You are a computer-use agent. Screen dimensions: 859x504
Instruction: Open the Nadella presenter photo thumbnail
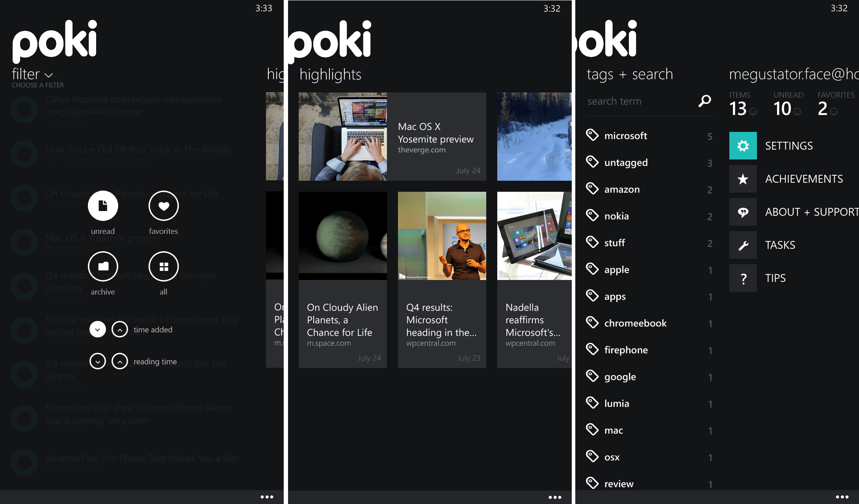[442, 236]
